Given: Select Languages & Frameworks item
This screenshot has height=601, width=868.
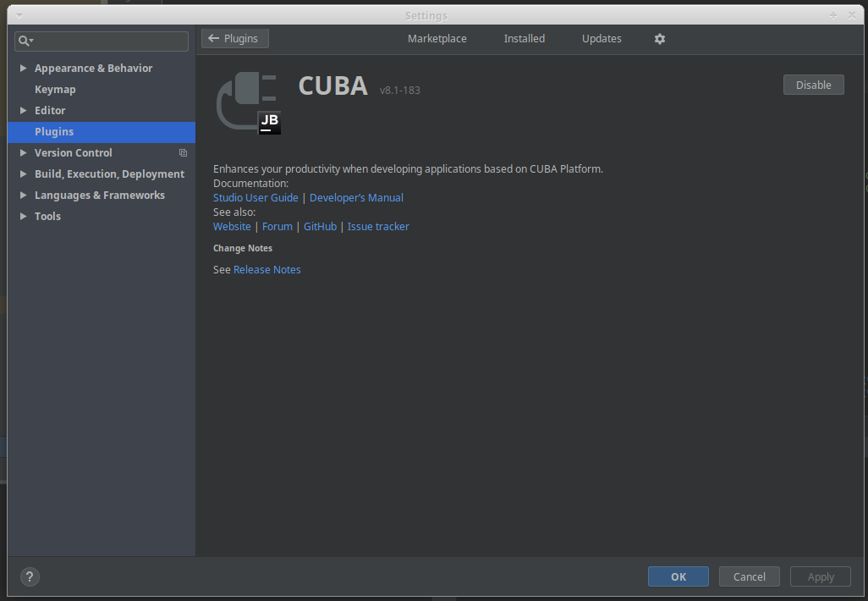Looking at the screenshot, I should [100, 195].
